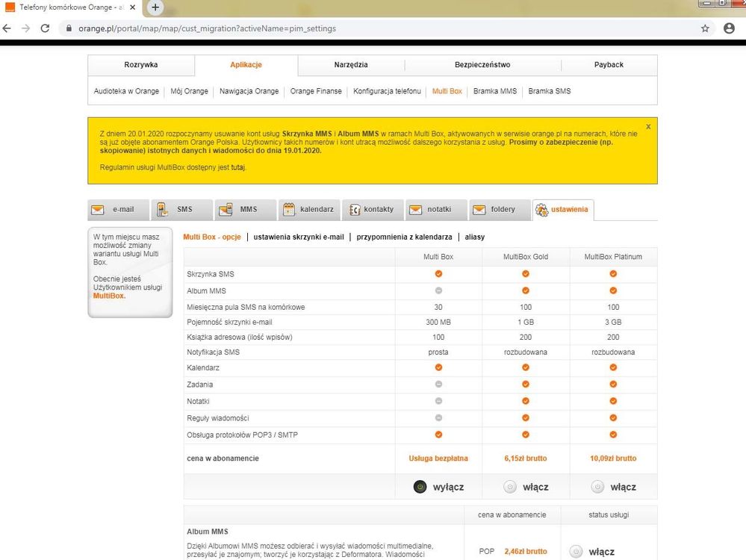Open the foldery tab with envelope icon

499,210
